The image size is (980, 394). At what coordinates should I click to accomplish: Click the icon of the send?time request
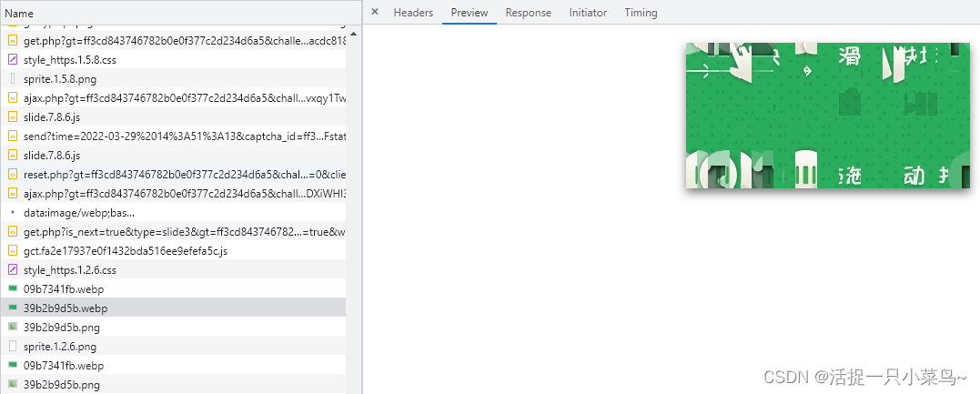click(13, 136)
